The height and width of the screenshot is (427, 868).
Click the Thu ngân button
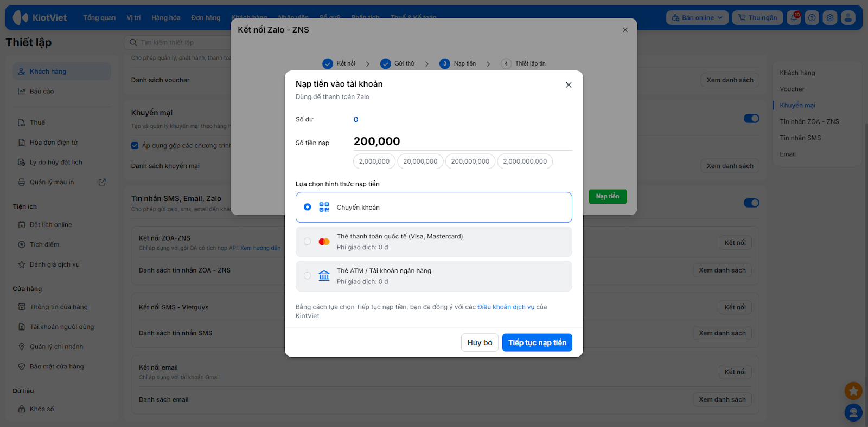pos(758,18)
